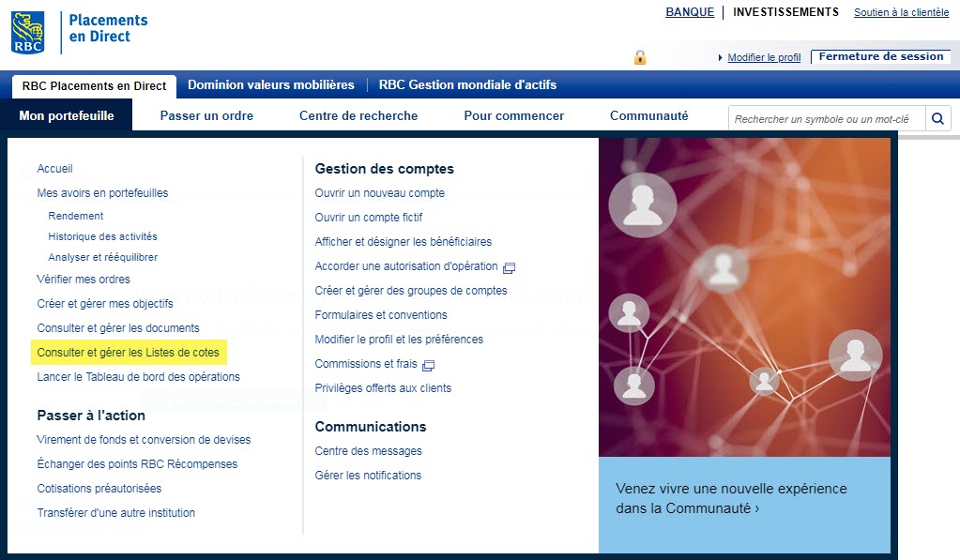
Task: View Historique des activités
Action: (x=103, y=237)
